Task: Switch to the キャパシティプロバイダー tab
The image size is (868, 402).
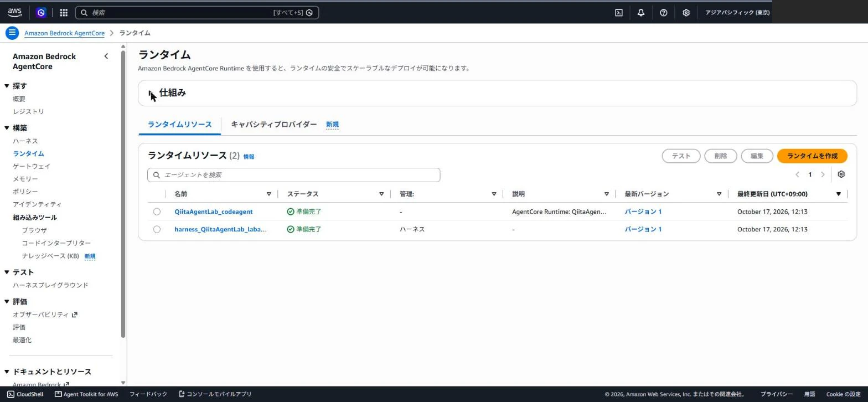Action: pyautogui.click(x=274, y=125)
